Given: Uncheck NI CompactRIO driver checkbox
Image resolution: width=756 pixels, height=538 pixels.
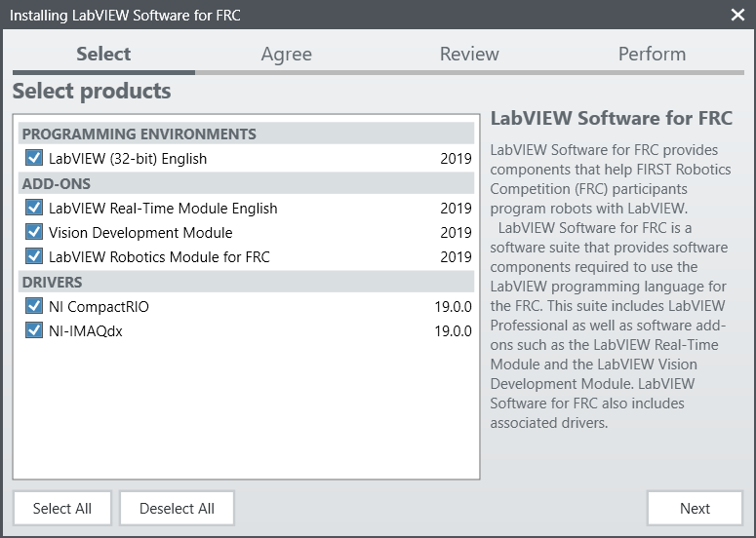Looking at the screenshot, I should 34,306.
